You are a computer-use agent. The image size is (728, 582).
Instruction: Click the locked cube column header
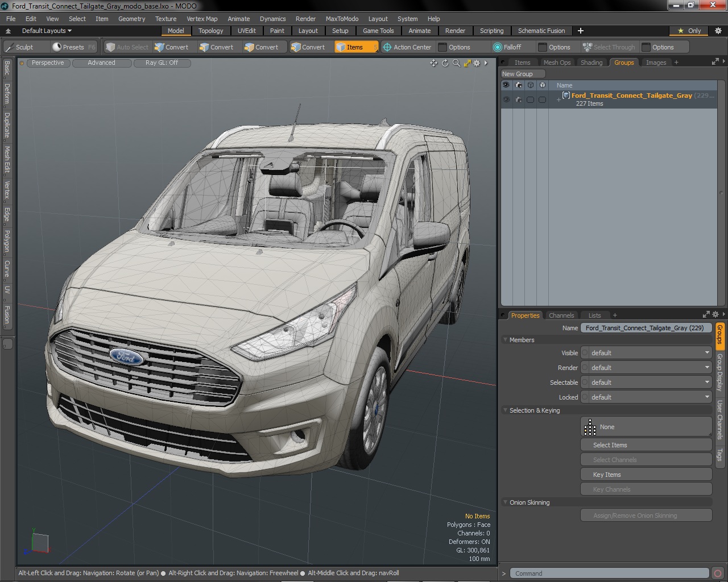(x=542, y=85)
